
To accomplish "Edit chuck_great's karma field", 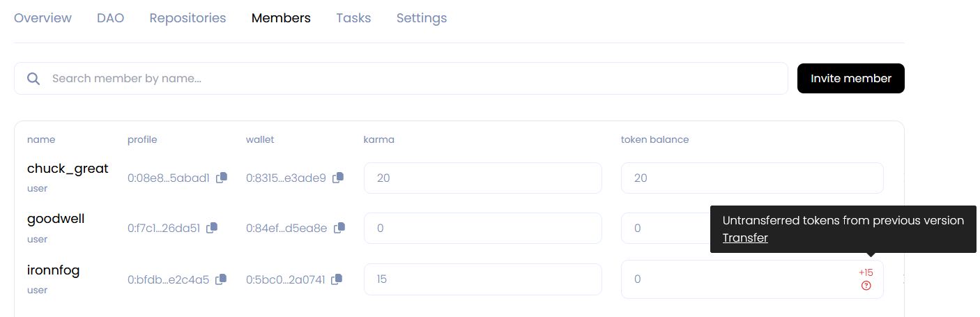I will [482, 178].
